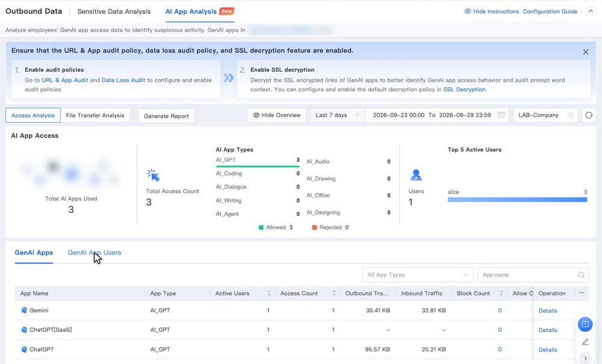
Task: Expand the floating side chevron arrow
Action: 585,358
